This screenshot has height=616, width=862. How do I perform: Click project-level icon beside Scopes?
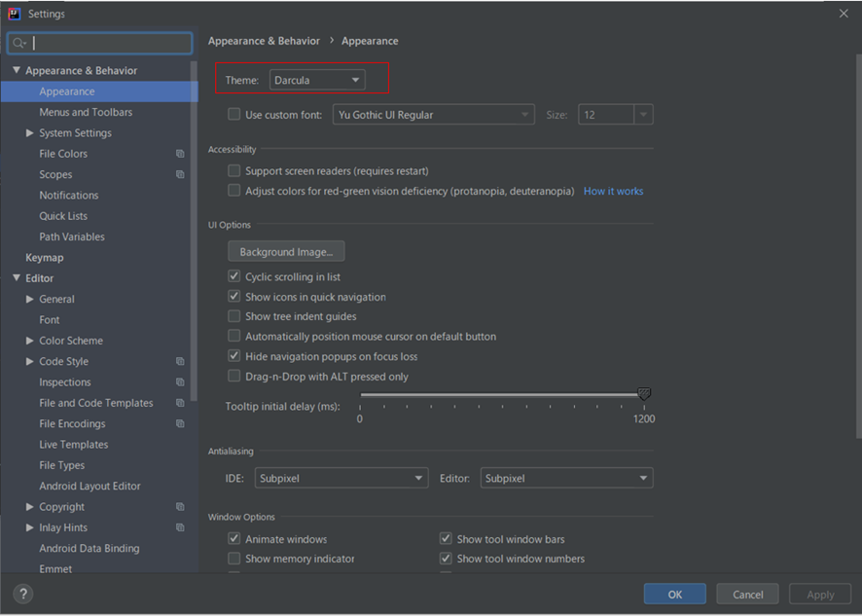pos(180,174)
